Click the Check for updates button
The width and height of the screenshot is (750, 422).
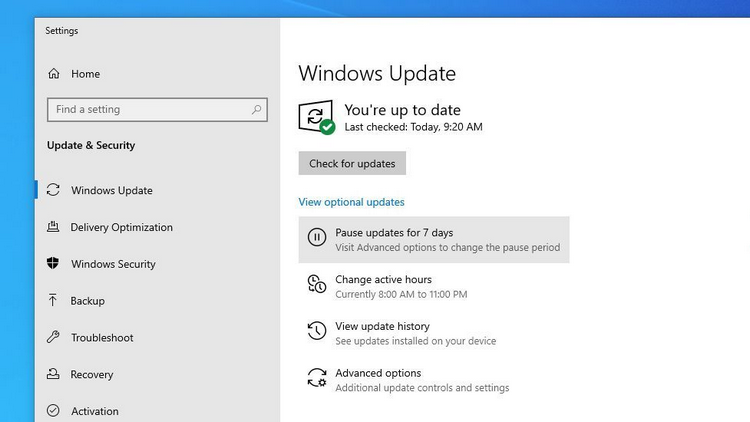click(x=352, y=163)
